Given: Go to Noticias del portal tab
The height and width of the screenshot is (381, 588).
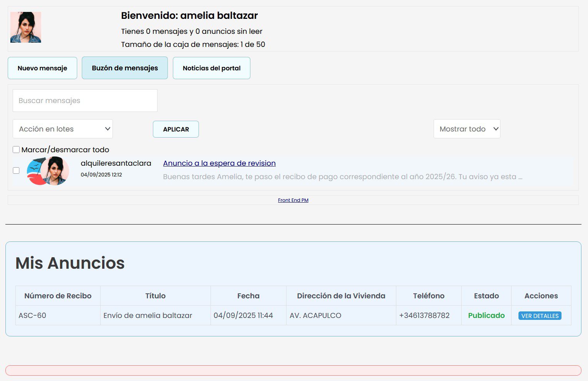Looking at the screenshot, I should [212, 68].
